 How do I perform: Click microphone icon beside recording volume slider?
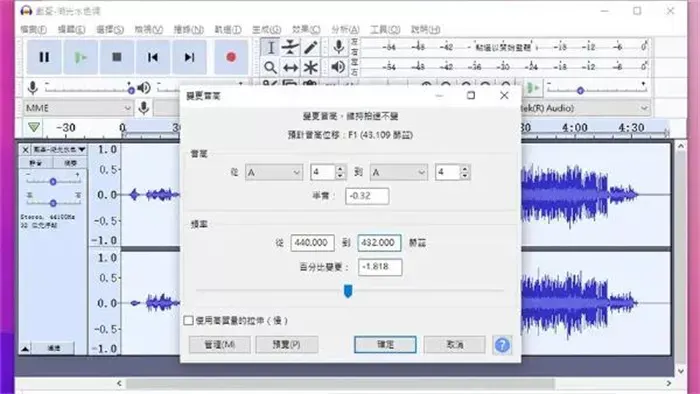click(x=33, y=88)
